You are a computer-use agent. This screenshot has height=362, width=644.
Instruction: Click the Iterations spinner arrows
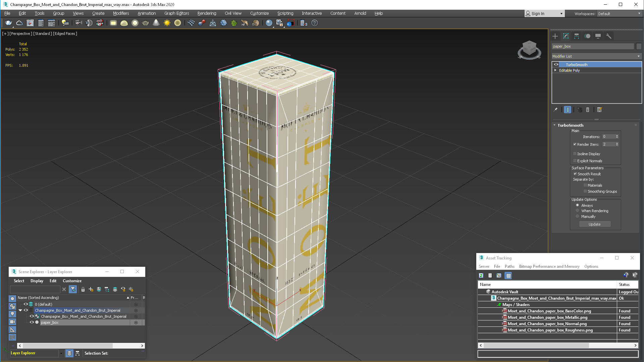click(x=617, y=137)
